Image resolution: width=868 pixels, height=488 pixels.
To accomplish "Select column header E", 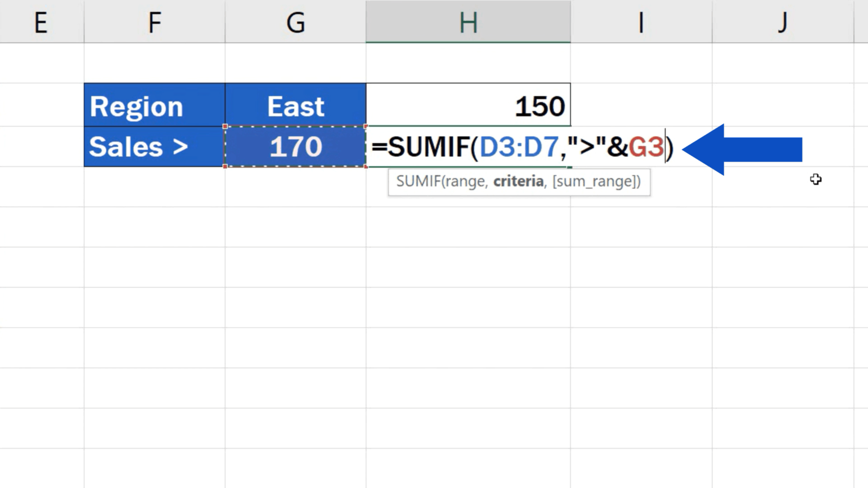I will pyautogui.click(x=41, y=21).
